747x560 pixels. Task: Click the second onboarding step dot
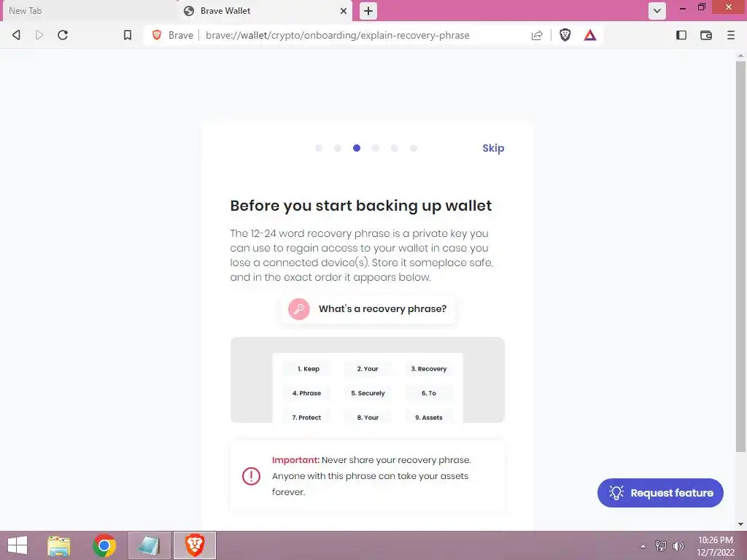[x=338, y=148]
